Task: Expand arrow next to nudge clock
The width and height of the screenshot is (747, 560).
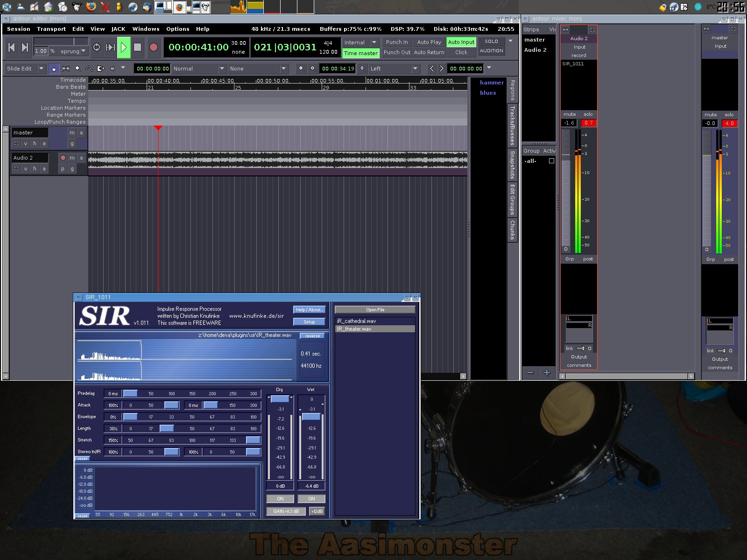Action: tap(489, 68)
